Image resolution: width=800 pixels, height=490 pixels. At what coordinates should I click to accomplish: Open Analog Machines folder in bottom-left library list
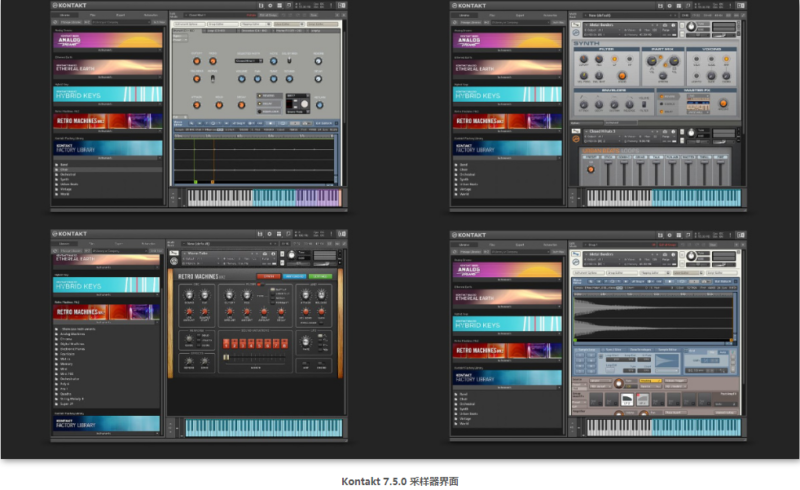(72, 334)
